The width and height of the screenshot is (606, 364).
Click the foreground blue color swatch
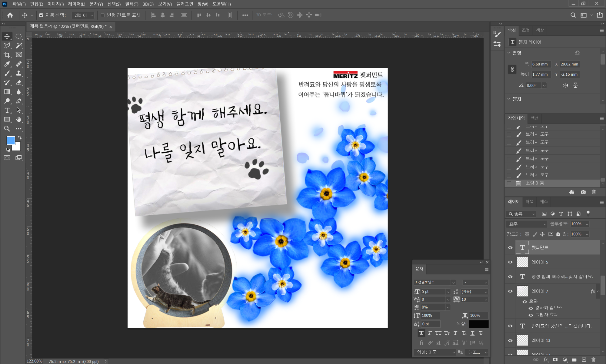tap(11, 140)
